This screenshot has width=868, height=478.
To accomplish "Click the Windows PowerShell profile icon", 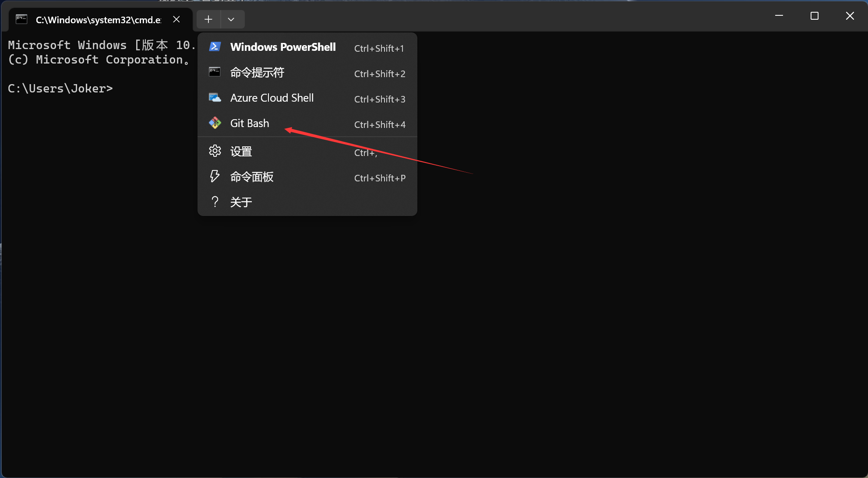I will point(215,47).
